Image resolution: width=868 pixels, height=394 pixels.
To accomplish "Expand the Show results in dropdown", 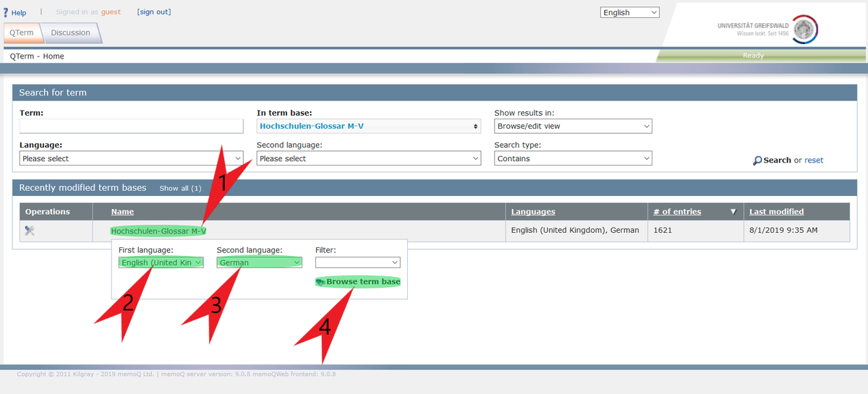I will coord(573,126).
